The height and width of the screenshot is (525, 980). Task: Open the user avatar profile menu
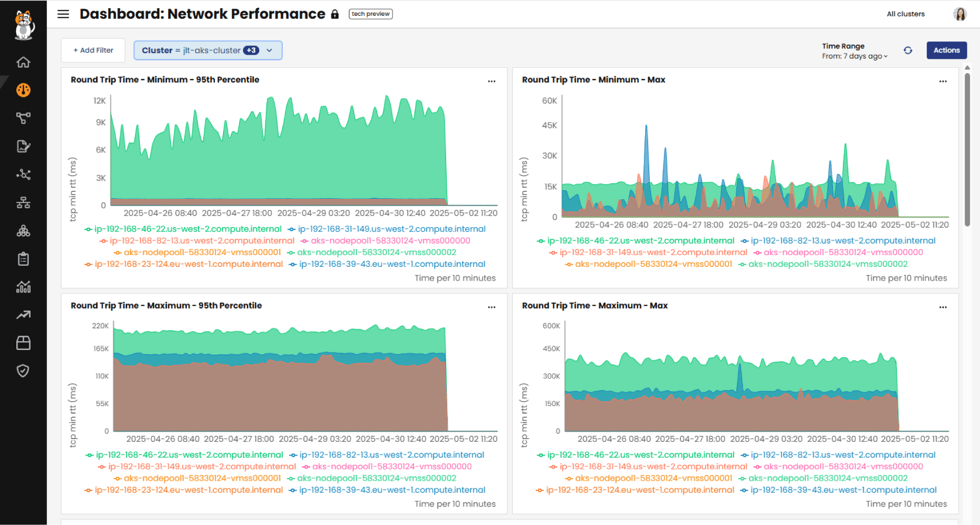pyautogui.click(x=960, y=14)
